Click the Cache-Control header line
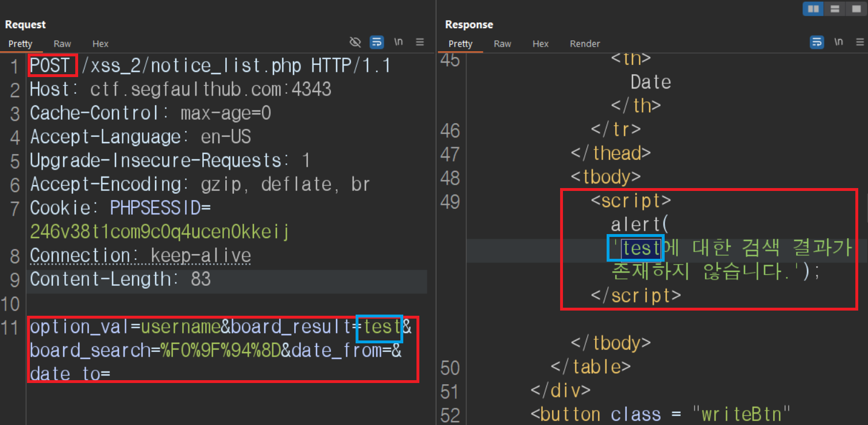This screenshot has width=868, height=425. [x=151, y=113]
